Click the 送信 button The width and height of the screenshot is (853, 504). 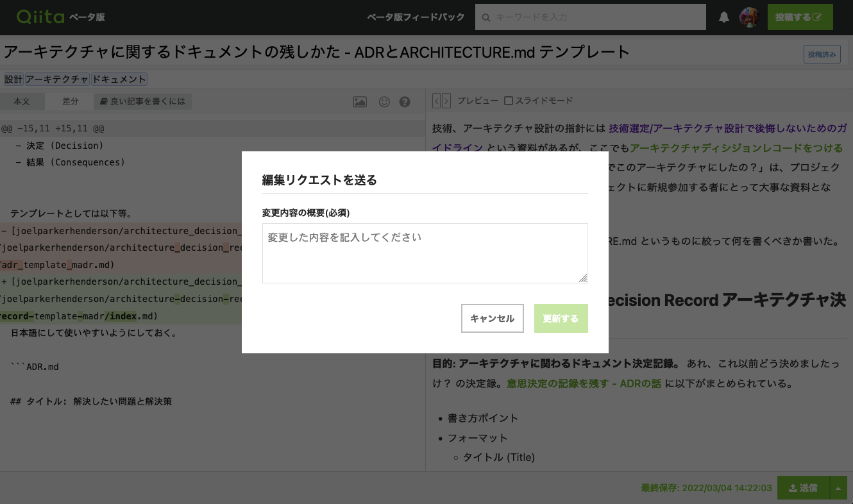(x=803, y=488)
